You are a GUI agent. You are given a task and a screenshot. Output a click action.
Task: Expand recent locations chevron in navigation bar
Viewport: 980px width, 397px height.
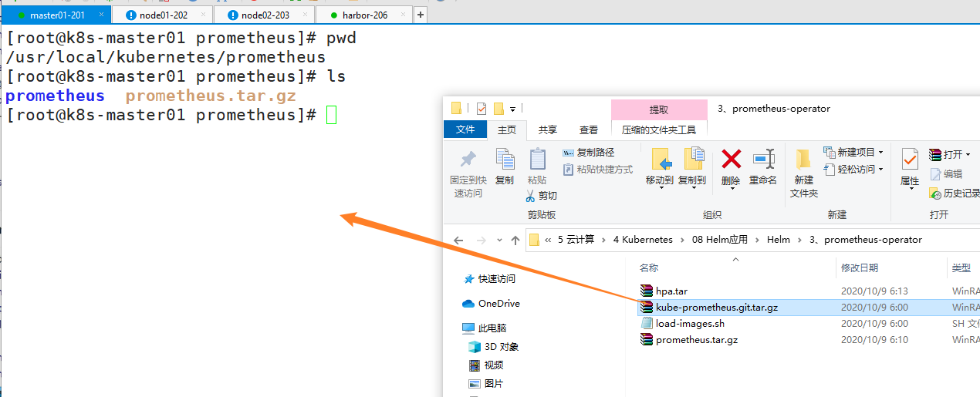[500, 240]
